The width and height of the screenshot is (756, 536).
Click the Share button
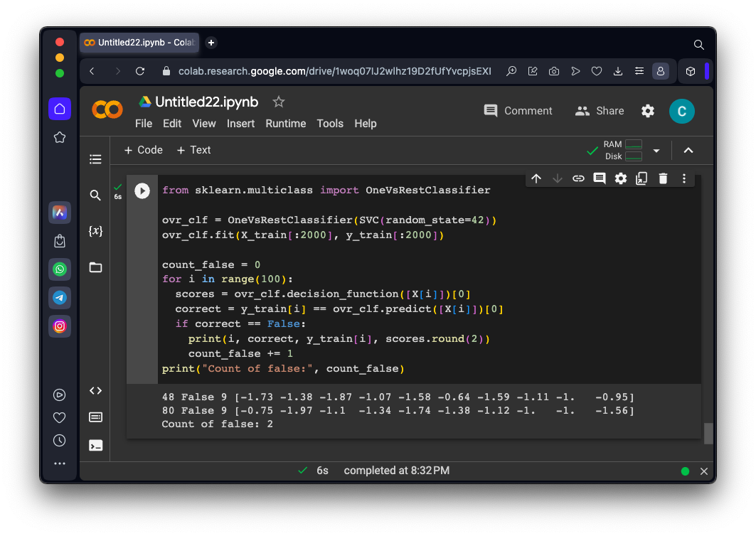600,111
